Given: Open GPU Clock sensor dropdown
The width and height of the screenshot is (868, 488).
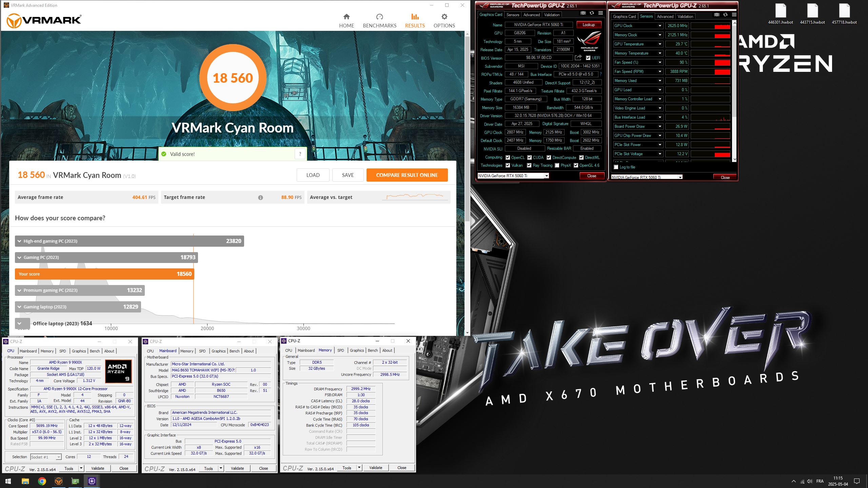Looking at the screenshot, I should click(x=660, y=26).
